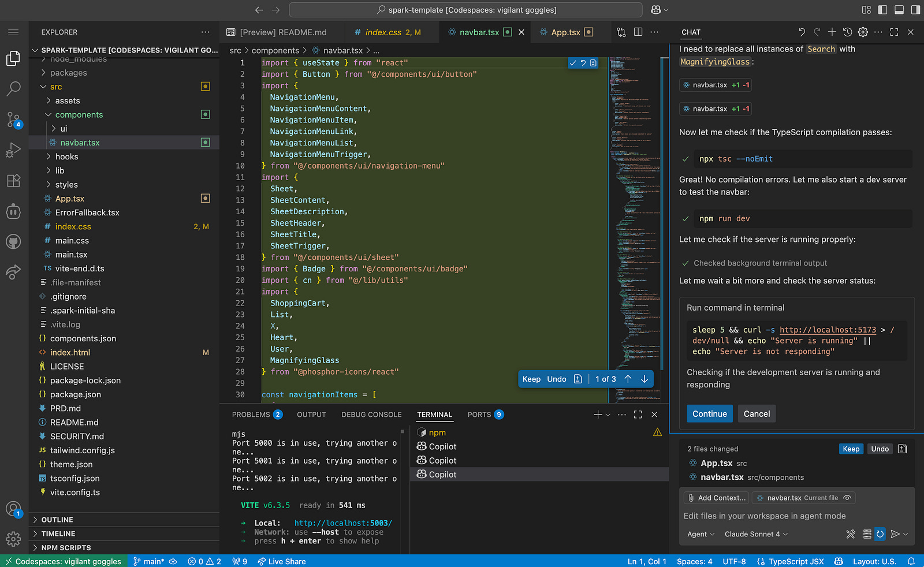Open the Claude Sonnet 4 model picker

click(x=755, y=534)
